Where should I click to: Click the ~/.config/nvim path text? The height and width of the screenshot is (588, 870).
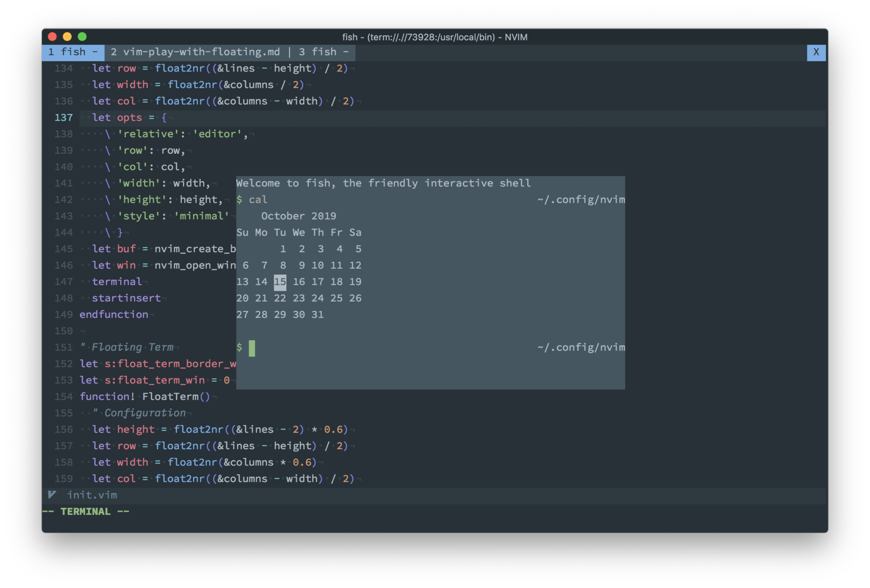point(580,200)
